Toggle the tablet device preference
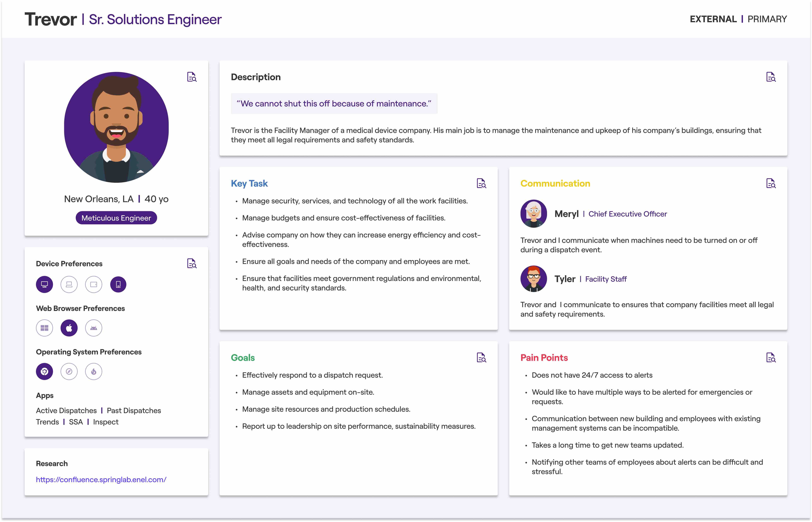 [94, 284]
